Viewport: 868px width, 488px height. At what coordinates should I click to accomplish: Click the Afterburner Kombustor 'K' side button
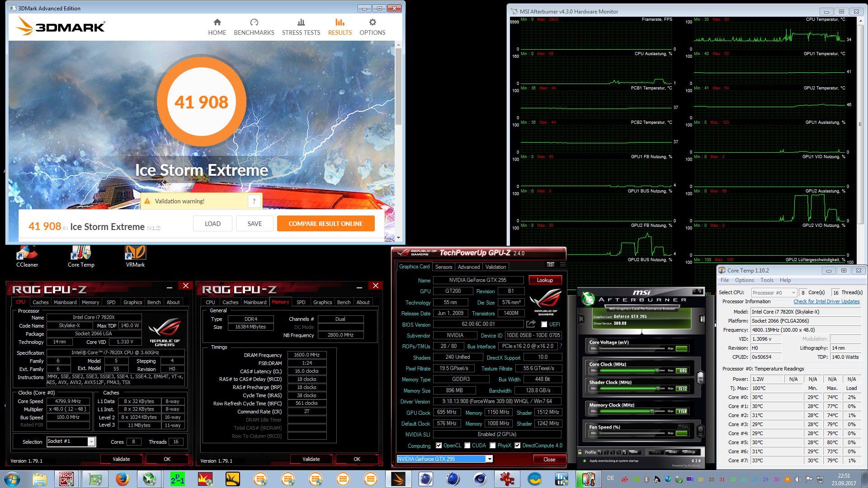pos(582,319)
